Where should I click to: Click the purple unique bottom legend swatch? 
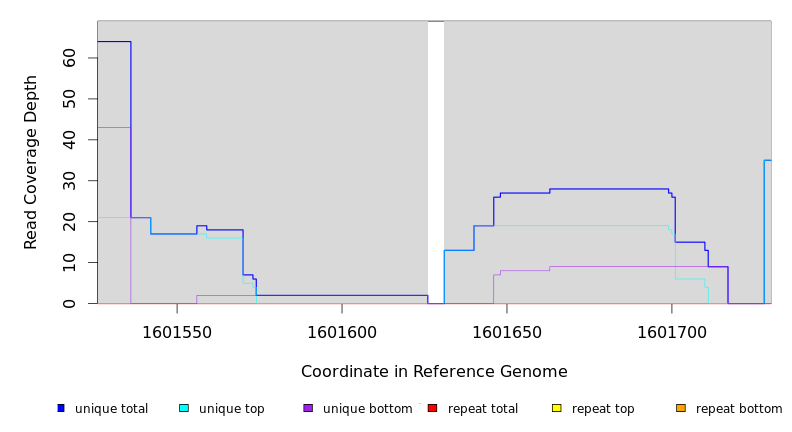pos(308,408)
